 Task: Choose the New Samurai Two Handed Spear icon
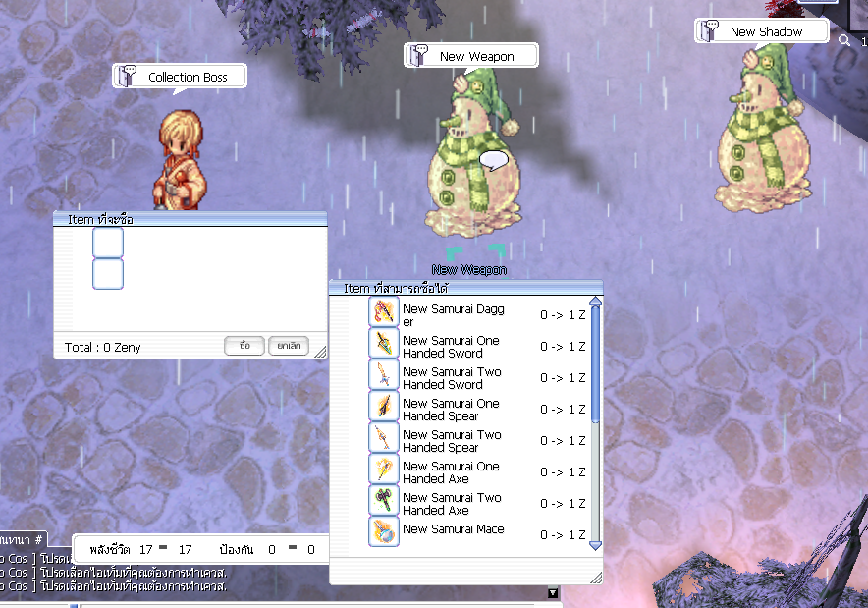[383, 437]
